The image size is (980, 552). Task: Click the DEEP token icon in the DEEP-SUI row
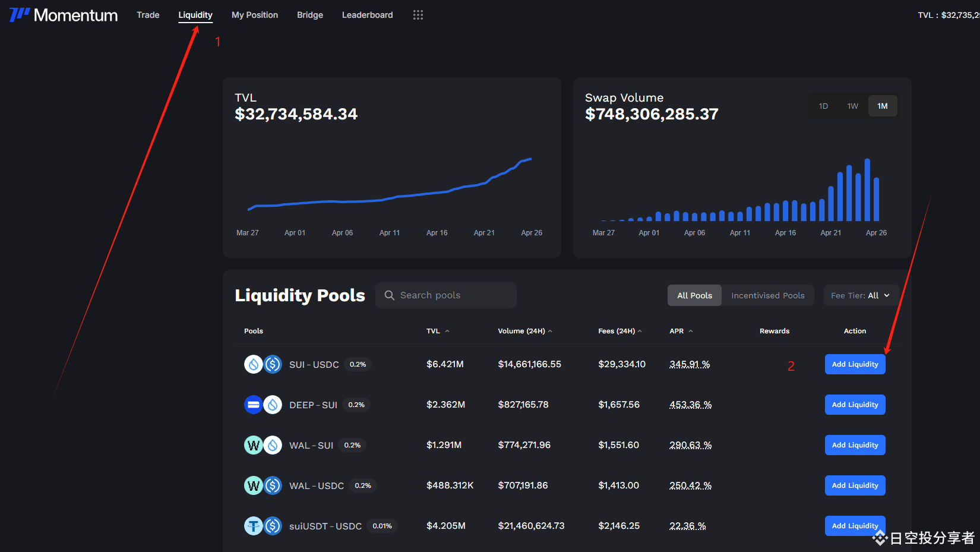pos(254,405)
